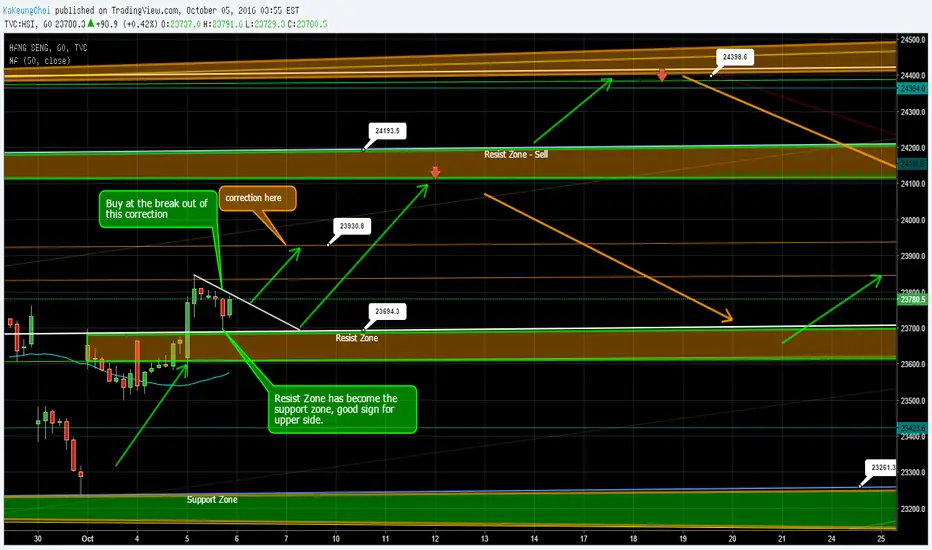Viewport: 932px width, 550px height.
Task: Select the HANG SENG, 60, TVC legend
Action: 48,48
